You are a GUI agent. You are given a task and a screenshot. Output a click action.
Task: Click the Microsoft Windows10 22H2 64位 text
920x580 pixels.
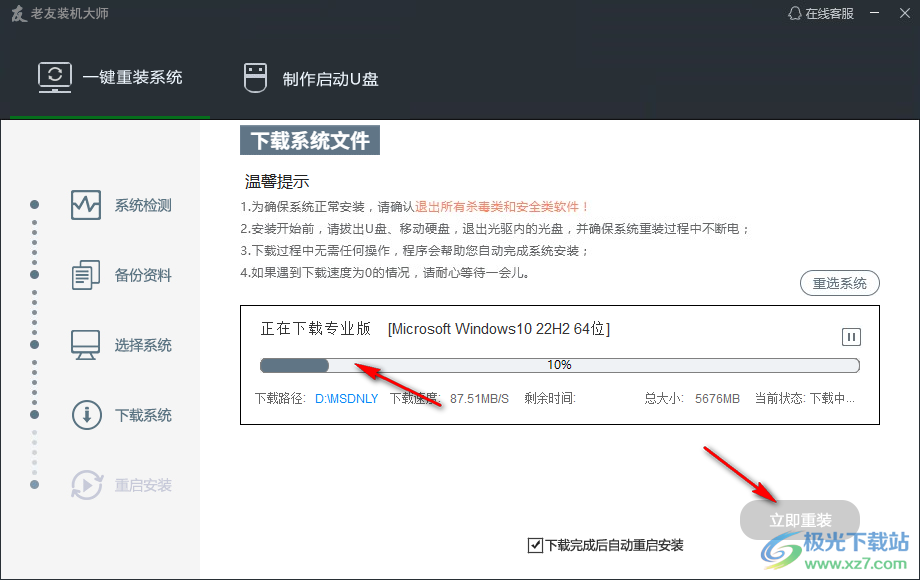click(499, 329)
